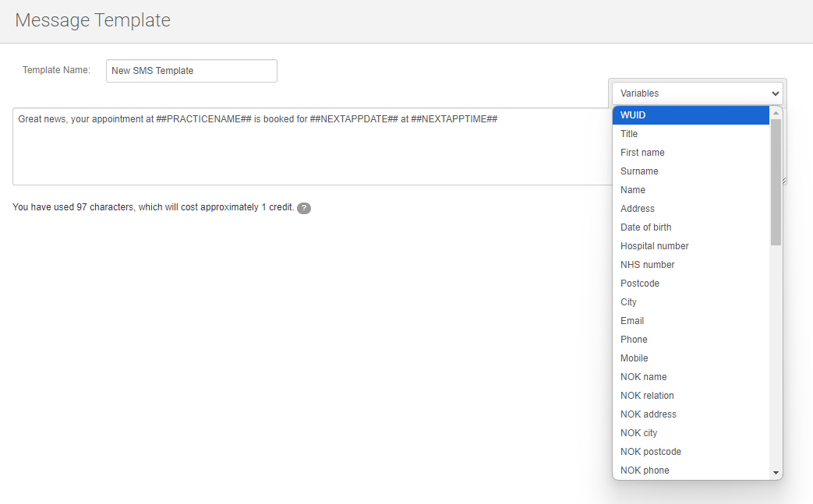Select the Hospital number option
The image size is (813, 504).
click(x=691, y=246)
